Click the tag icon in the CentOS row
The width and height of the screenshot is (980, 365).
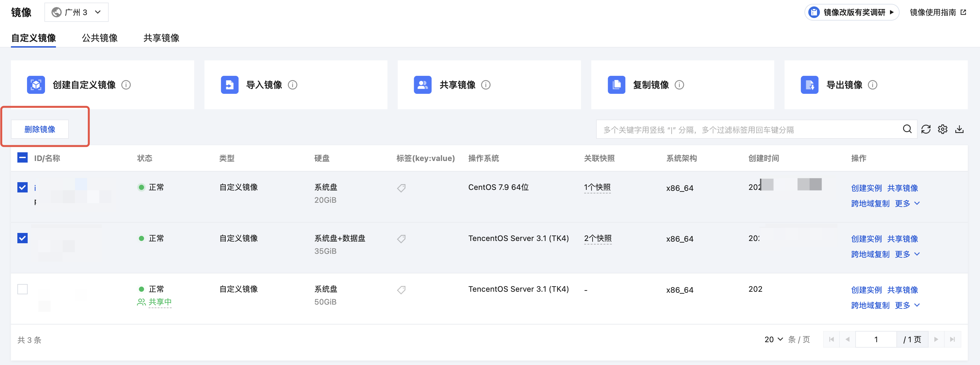[x=401, y=188]
